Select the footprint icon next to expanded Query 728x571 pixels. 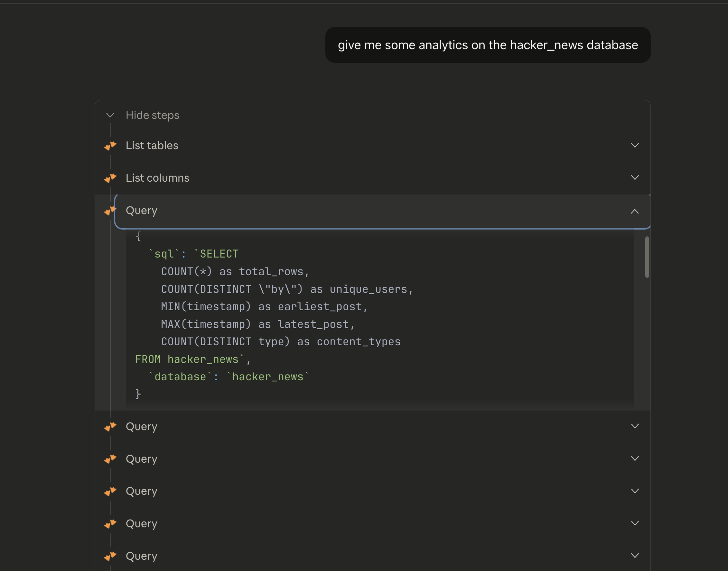(x=110, y=211)
